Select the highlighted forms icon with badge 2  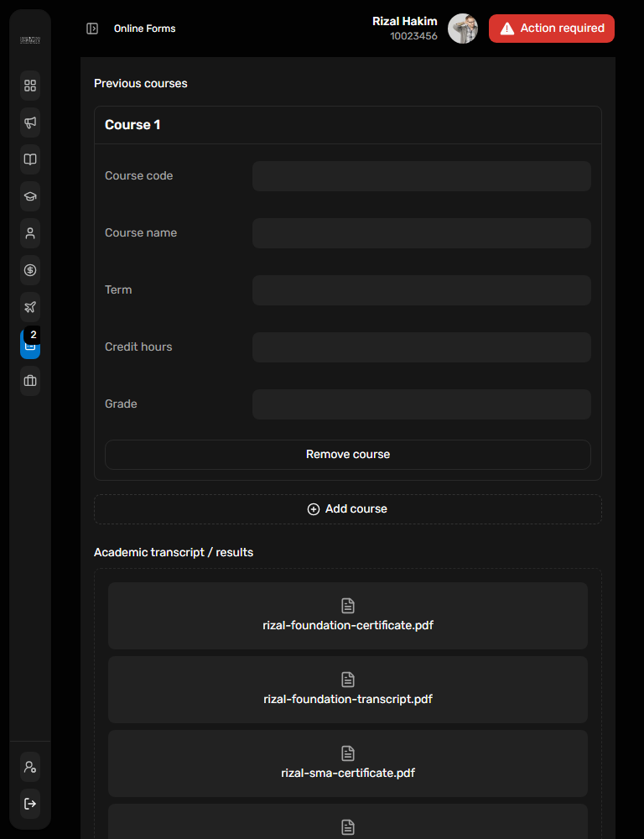tap(30, 344)
